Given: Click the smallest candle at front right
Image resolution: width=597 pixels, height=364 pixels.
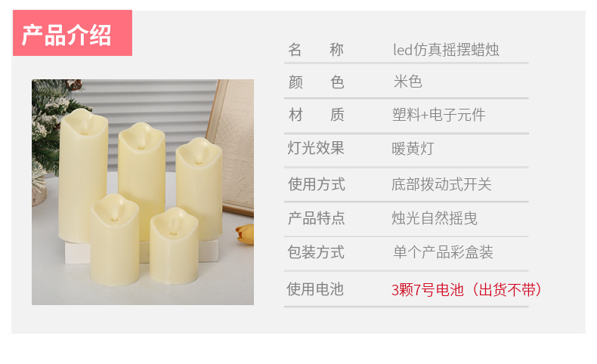Looking at the screenshot, I should coord(174,246).
